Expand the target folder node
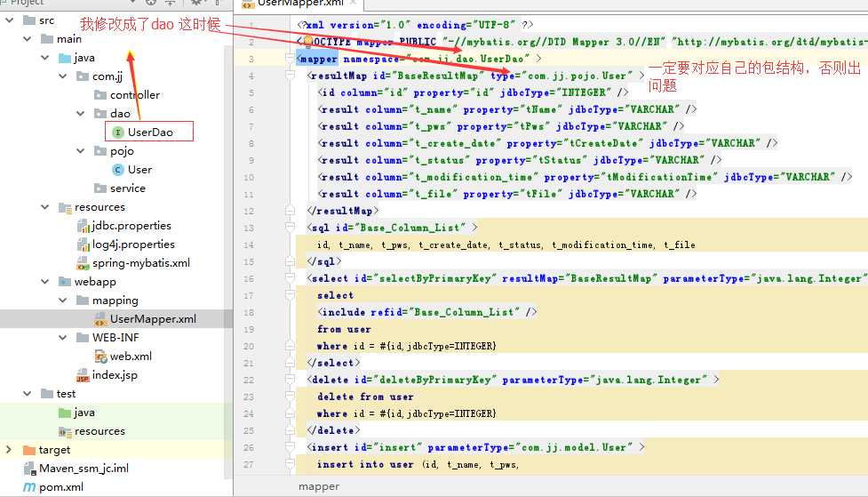 9,449
